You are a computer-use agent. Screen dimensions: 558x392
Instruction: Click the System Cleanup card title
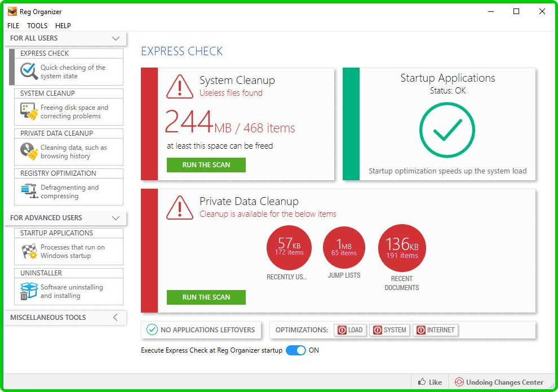(237, 81)
